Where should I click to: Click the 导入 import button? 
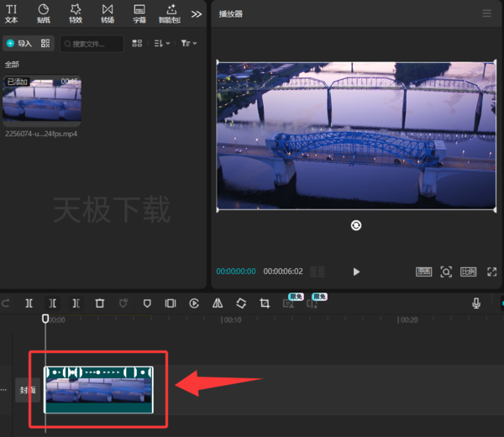point(20,44)
